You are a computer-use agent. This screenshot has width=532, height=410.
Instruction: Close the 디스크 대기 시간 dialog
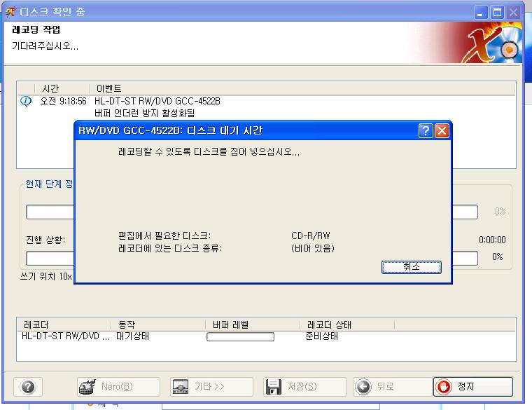[442, 130]
